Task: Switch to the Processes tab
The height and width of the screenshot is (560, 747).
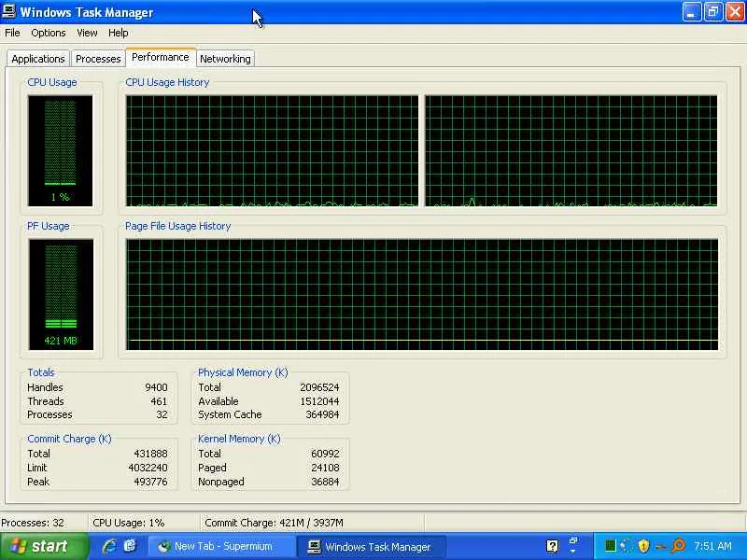Action: pos(98,59)
